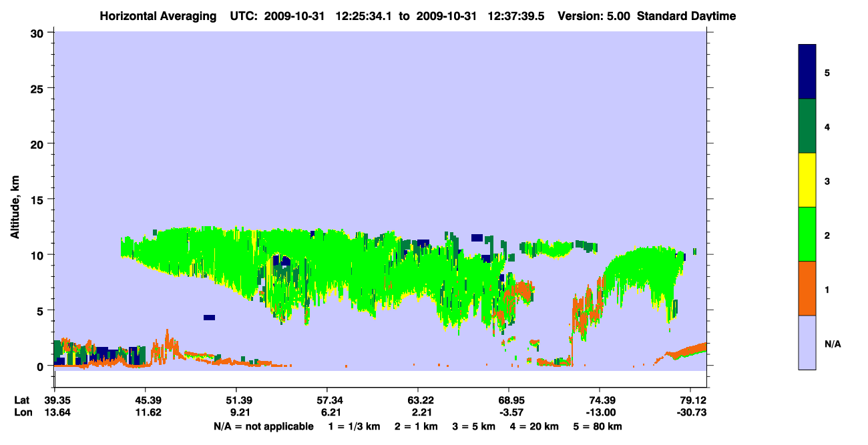The image size is (868, 445).
Task: Click the color bar label 'N/A'
Action: pos(832,344)
